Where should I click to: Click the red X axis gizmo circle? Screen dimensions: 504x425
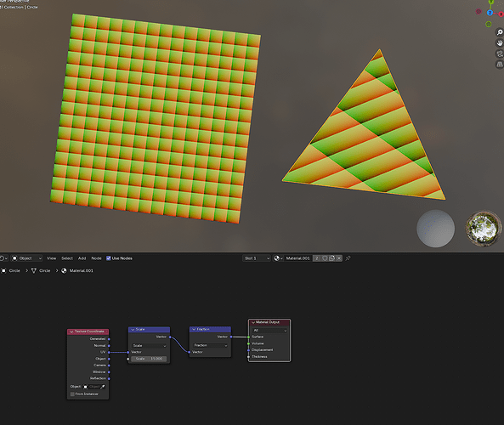pyautogui.click(x=501, y=14)
